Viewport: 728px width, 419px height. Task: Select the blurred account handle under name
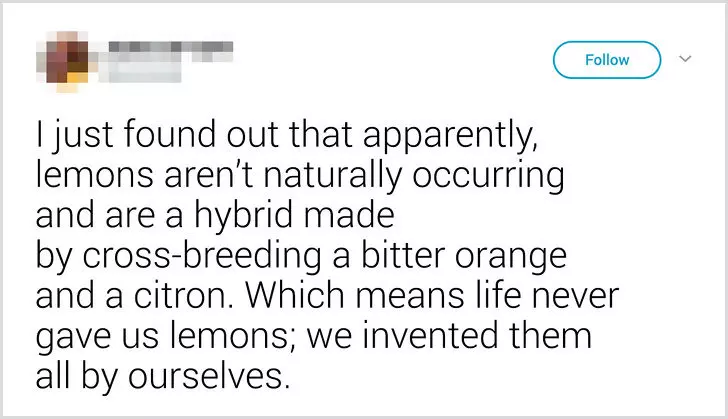[145, 72]
